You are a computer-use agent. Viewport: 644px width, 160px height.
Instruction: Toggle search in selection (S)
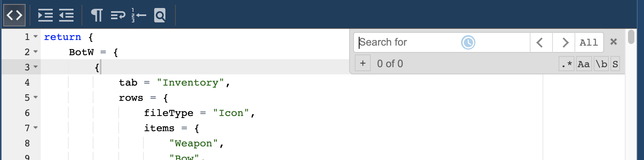pyautogui.click(x=615, y=64)
